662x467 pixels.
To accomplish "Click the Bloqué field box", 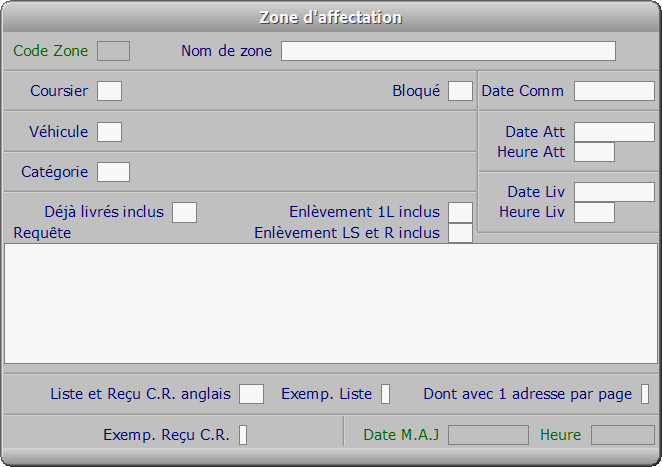I will click(460, 91).
